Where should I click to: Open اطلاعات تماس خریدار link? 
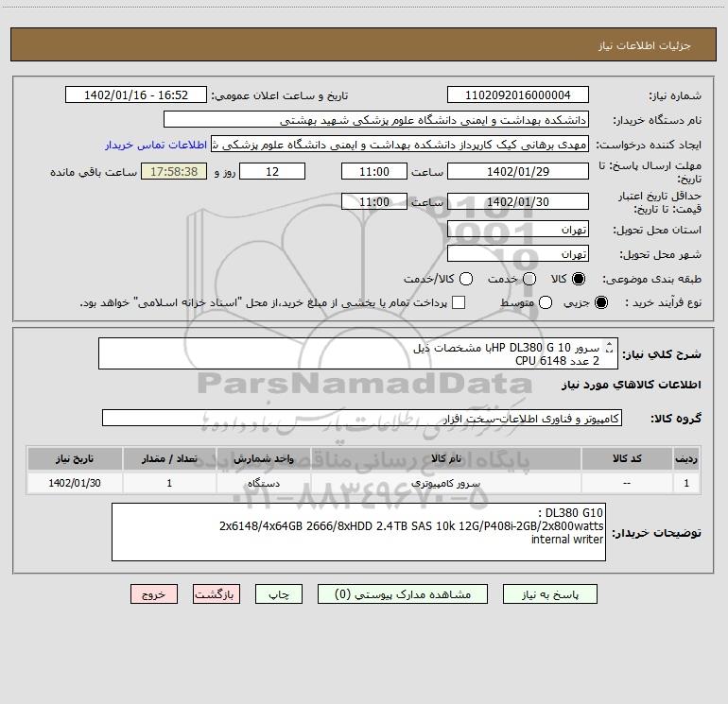pos(156,145)
